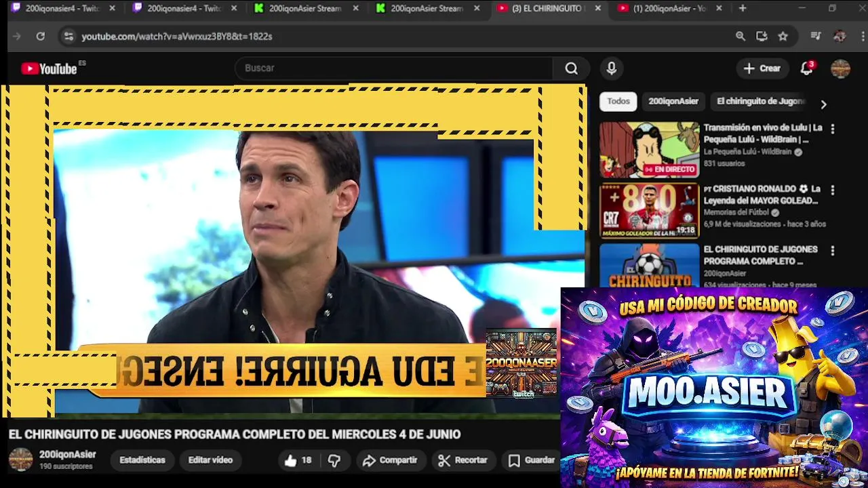Open El Chiringuito suggested video thumbnail

[649, 266]
